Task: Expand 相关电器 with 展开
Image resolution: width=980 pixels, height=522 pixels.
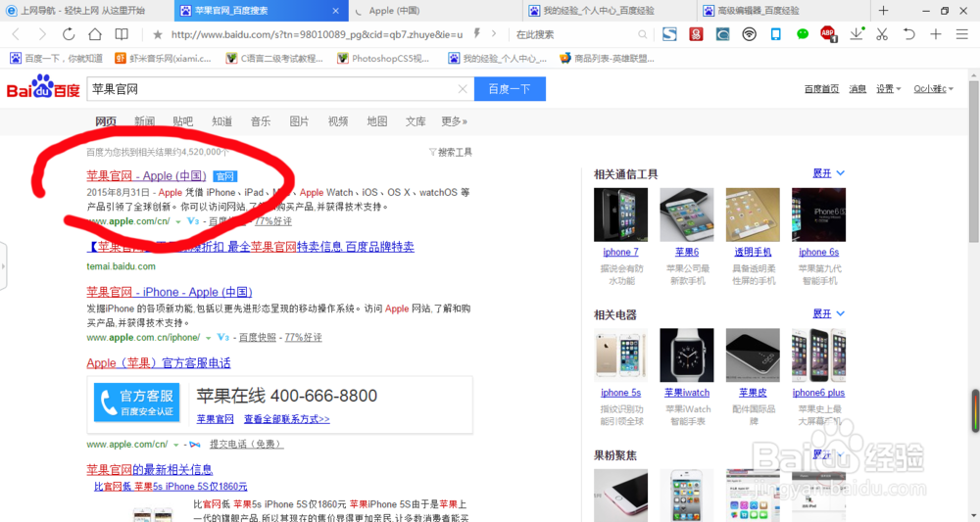Action: [x=828, y=313]
